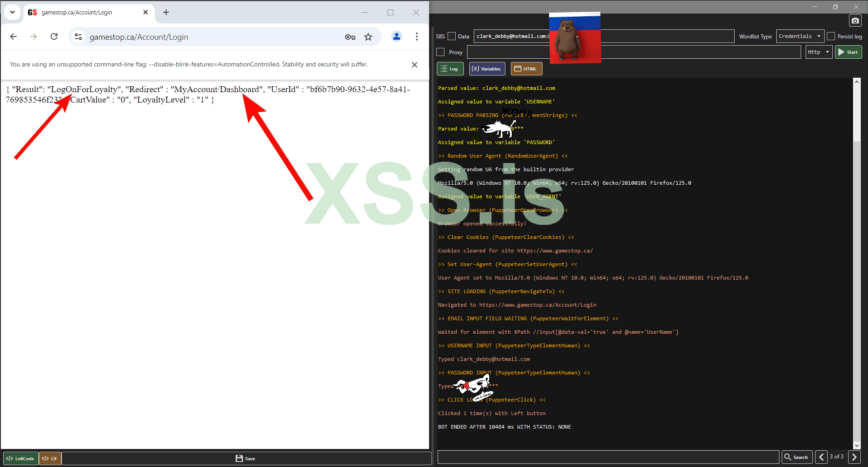Open the saved passwords key icon
868x467 pixels.
(x=350, y=37)
